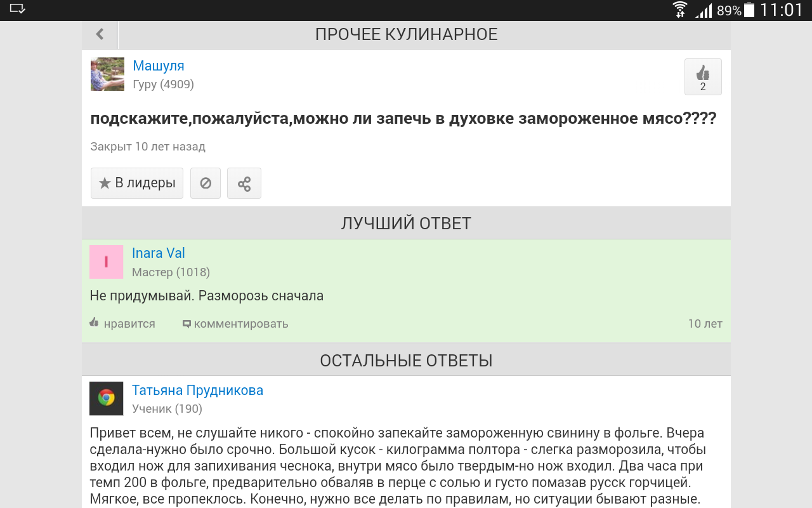Tap the 'Прочее кулинарное' category title
Viewport: 812px width, 508px height.
tap(406, 34)
